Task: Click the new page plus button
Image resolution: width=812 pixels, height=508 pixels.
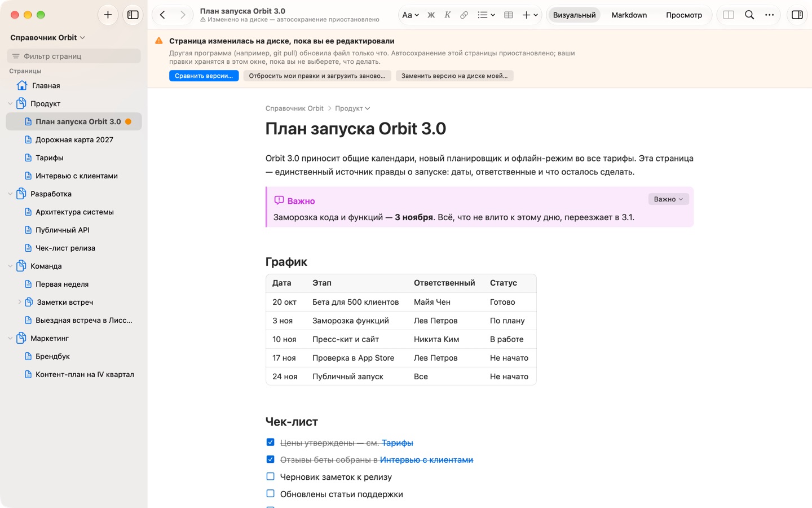Action: click(108, 15)
